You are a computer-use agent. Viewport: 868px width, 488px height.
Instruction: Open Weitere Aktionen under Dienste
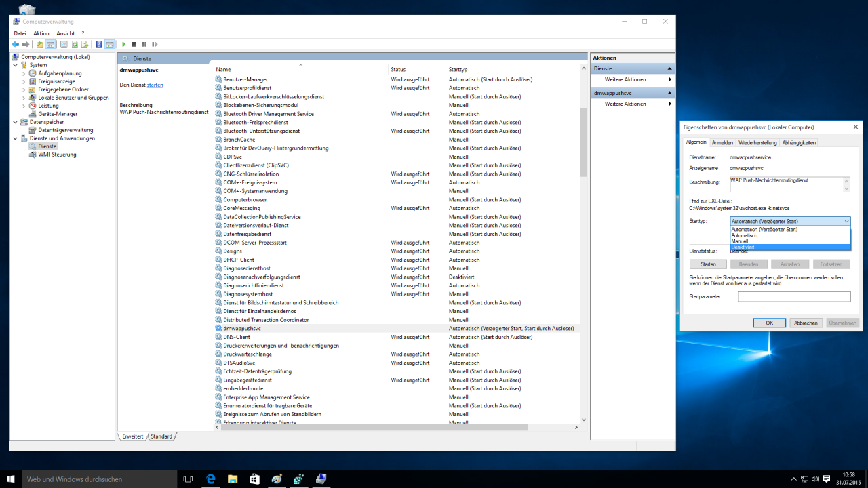point(633,79)
